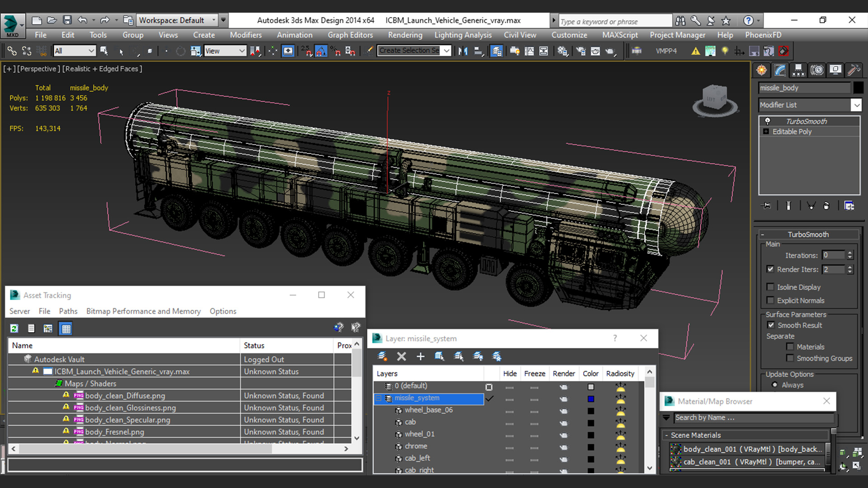This screenshot has height=488, width=868.
Task: Enable Explicit Normals checkbox
Action: pyautogui.click(x=770, y=300)
